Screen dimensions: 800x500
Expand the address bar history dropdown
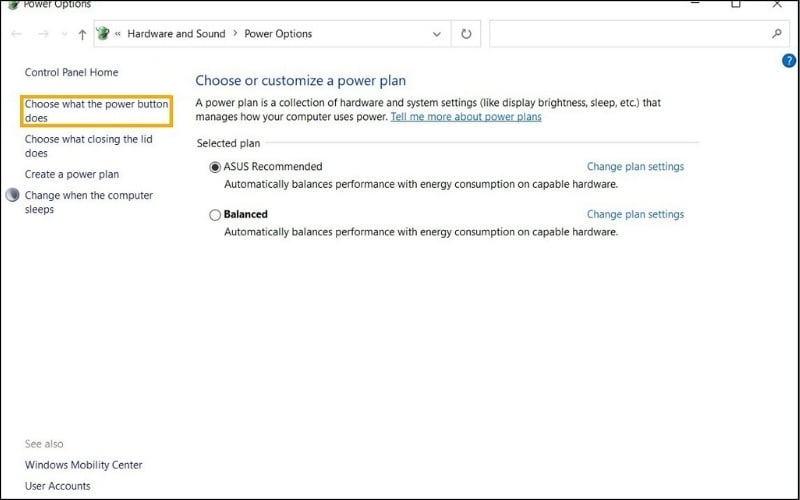tap(436, 34)
